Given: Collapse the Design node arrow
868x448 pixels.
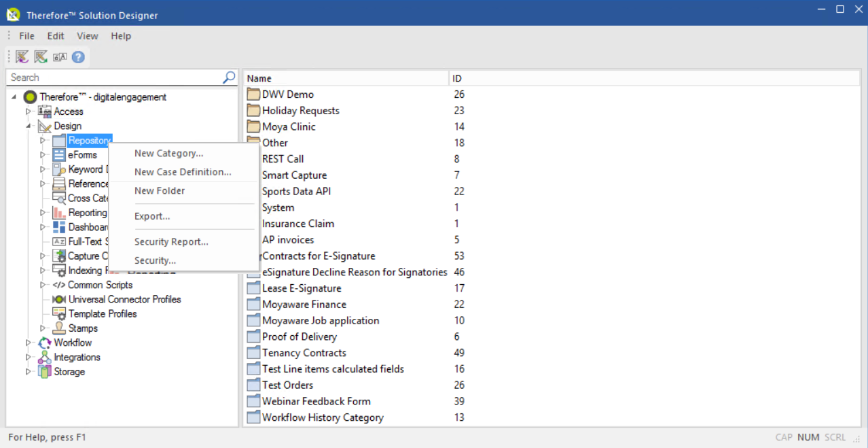Looking at the screenshot, I should [29, 126].
